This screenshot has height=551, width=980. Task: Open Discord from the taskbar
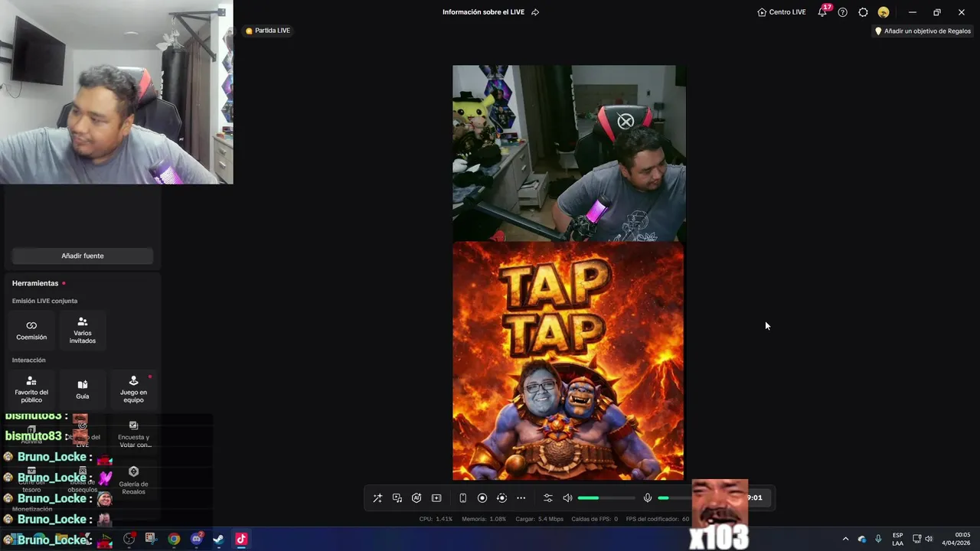point(197,539)
